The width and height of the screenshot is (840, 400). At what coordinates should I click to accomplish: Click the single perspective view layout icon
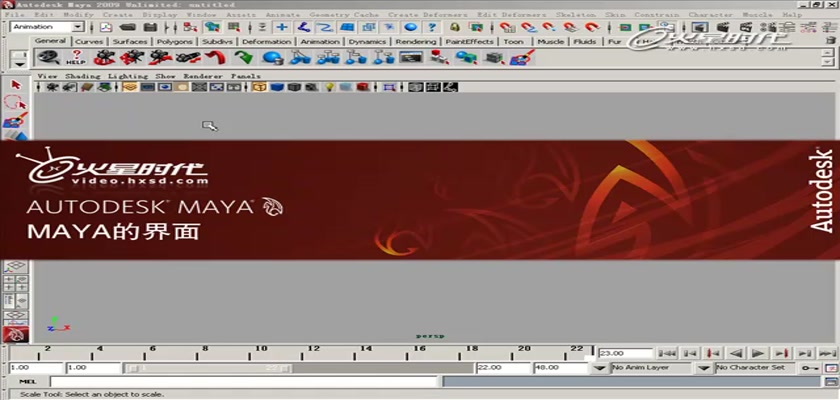pyautogui.click(x=15, y=266)
